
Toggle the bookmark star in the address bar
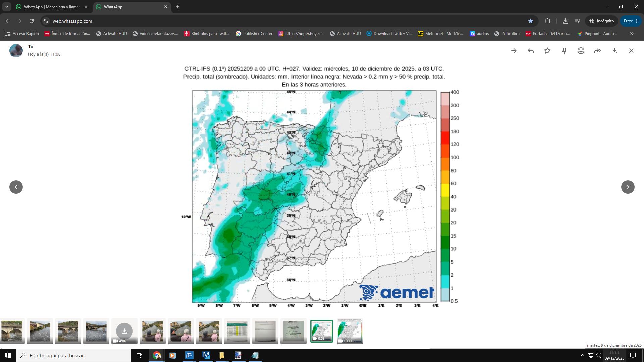(531, 21)
